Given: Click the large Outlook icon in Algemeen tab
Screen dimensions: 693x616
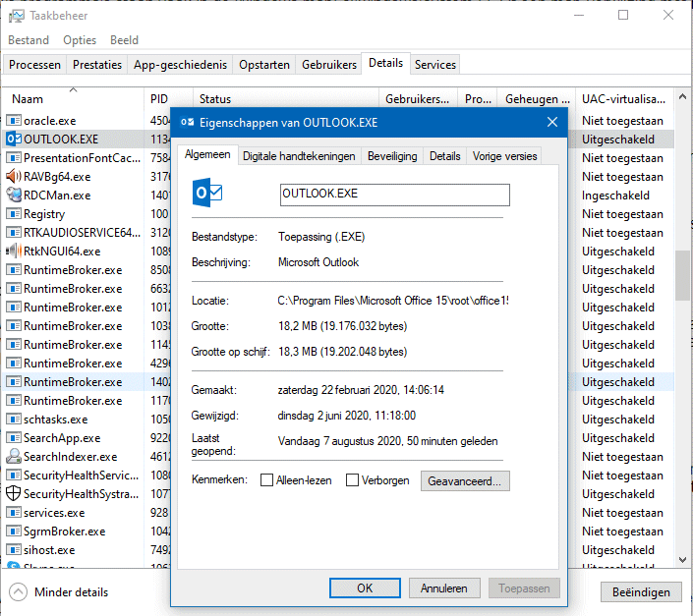Looking at the screenshot, I should click(207, 193).
